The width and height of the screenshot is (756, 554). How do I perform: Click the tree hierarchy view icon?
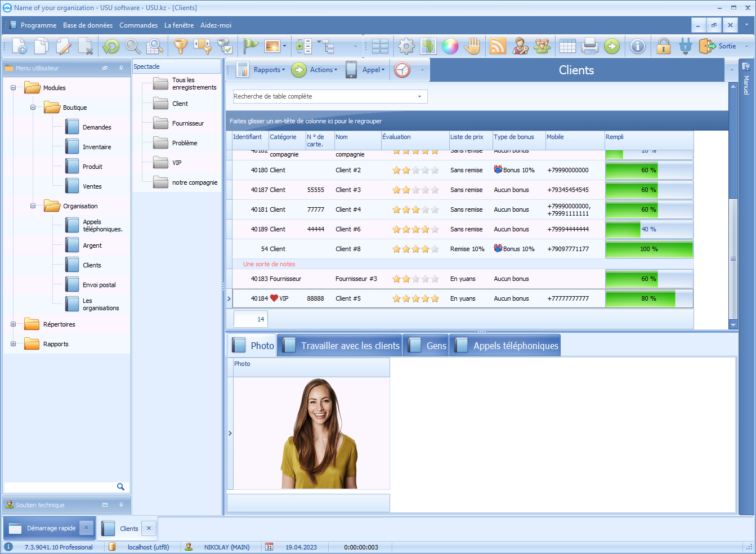coord(326,46)
